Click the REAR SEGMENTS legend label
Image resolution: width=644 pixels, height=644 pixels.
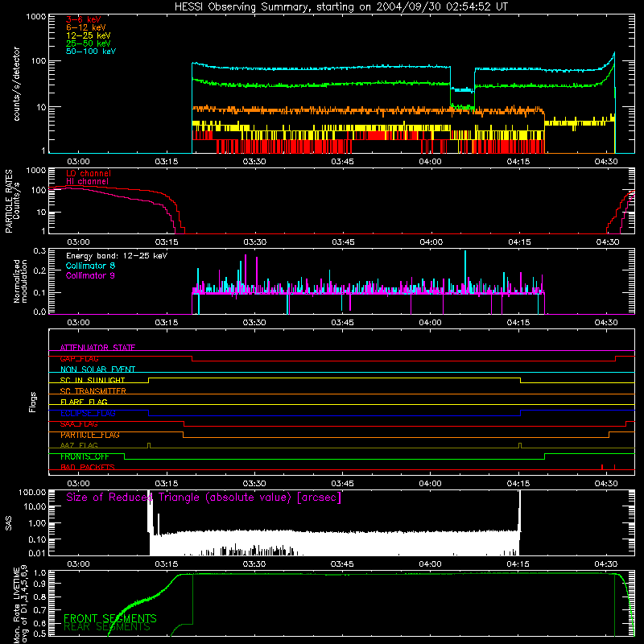(x=107, y=627)
